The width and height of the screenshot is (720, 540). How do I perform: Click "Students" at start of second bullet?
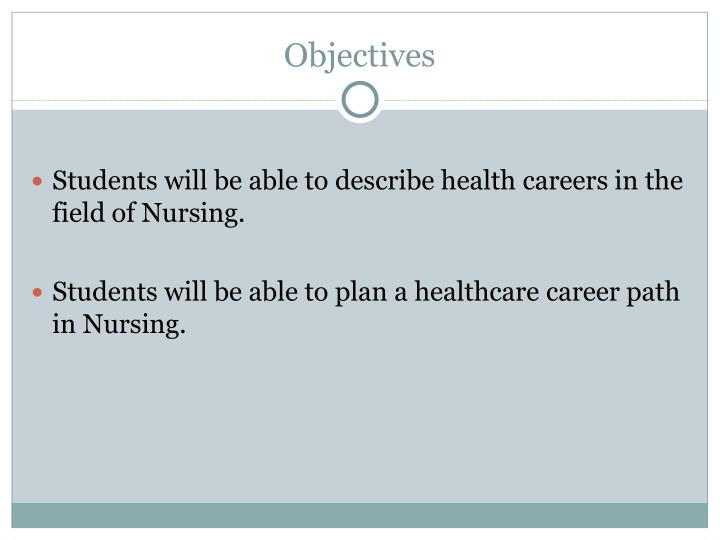click(x=105, y=292)
